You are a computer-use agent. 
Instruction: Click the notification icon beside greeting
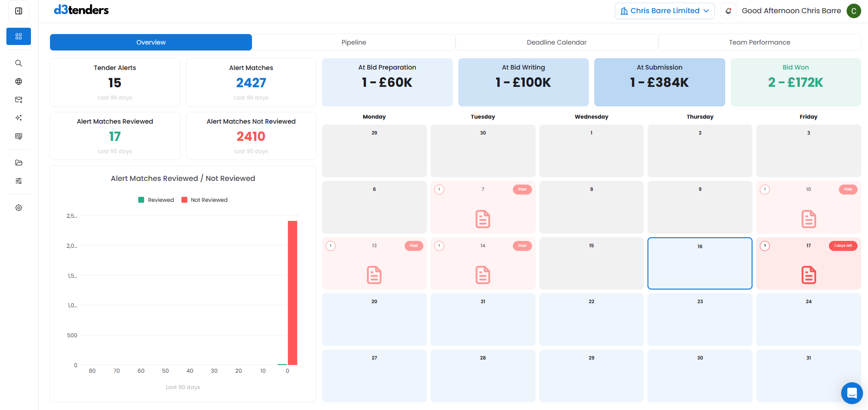coord(728,11)
